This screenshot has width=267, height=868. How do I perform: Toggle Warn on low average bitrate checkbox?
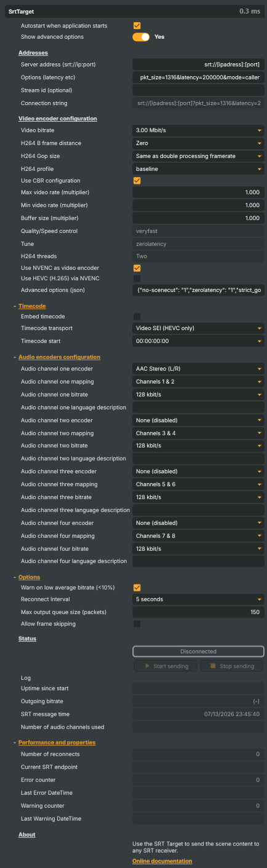137,588
